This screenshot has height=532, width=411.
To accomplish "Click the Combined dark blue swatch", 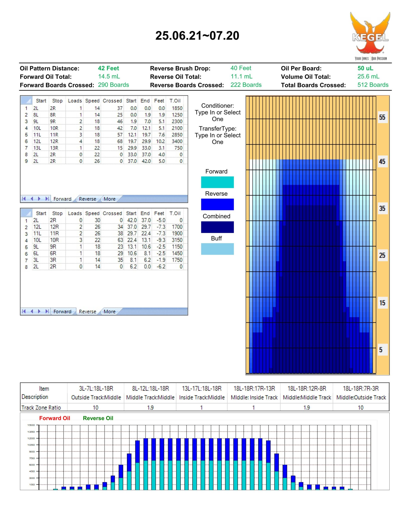I will [217, 227].
